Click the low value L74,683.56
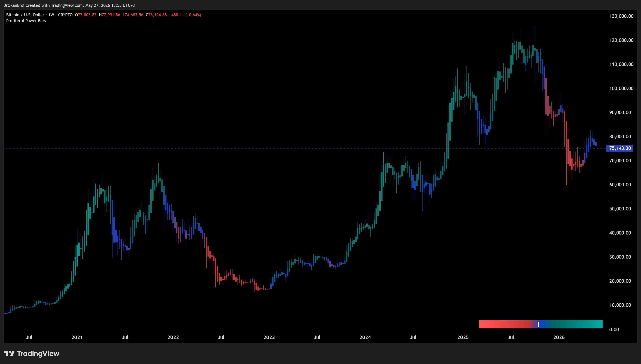This screenshot has height=364, width=641. (x=133, y=15)
